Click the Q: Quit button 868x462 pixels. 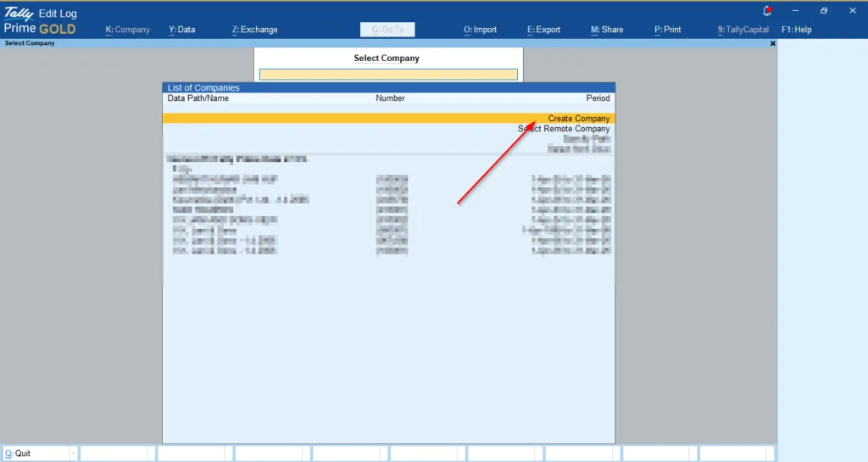pyautogui.click(x=39, y=454)
